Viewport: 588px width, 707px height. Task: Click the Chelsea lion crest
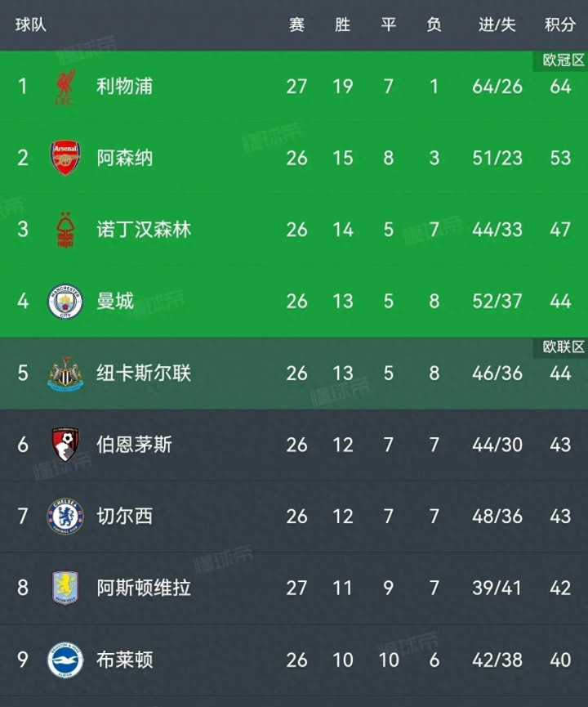[65, 517]
